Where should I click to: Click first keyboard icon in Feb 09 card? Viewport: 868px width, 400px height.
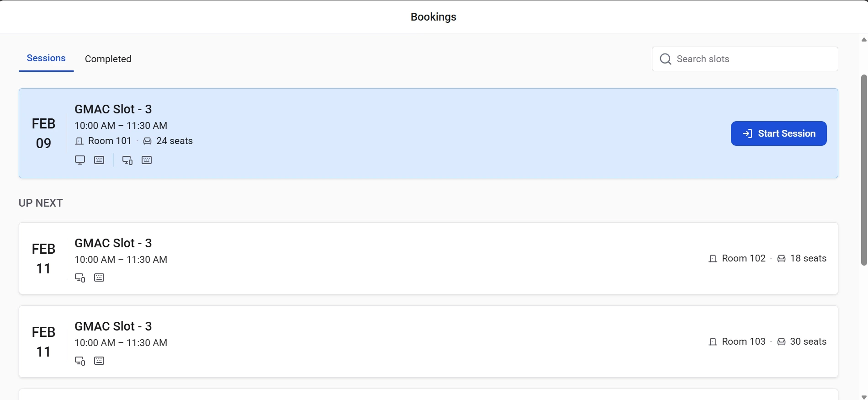pos(99,160)
